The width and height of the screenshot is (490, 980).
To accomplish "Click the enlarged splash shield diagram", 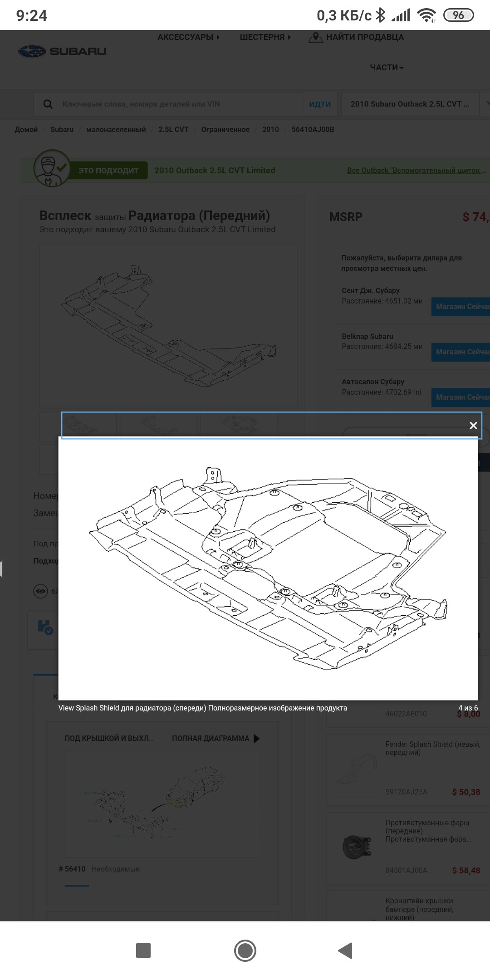I will (268, 568).
